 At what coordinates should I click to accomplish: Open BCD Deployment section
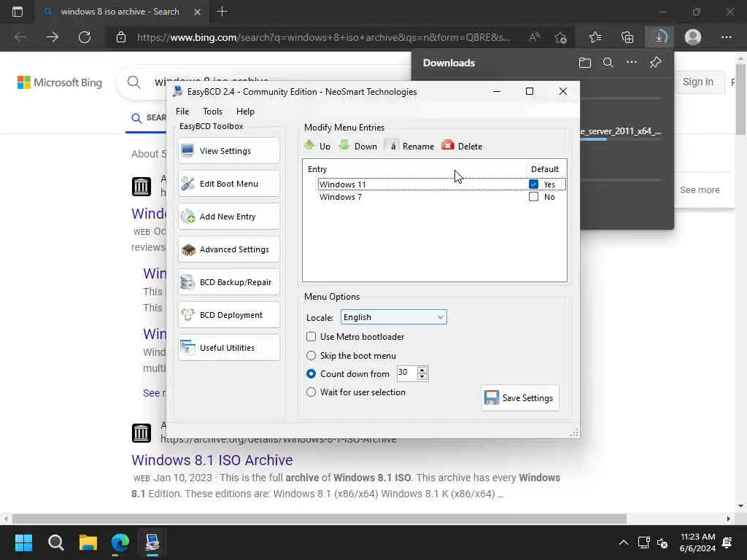(x=228, y=315)
